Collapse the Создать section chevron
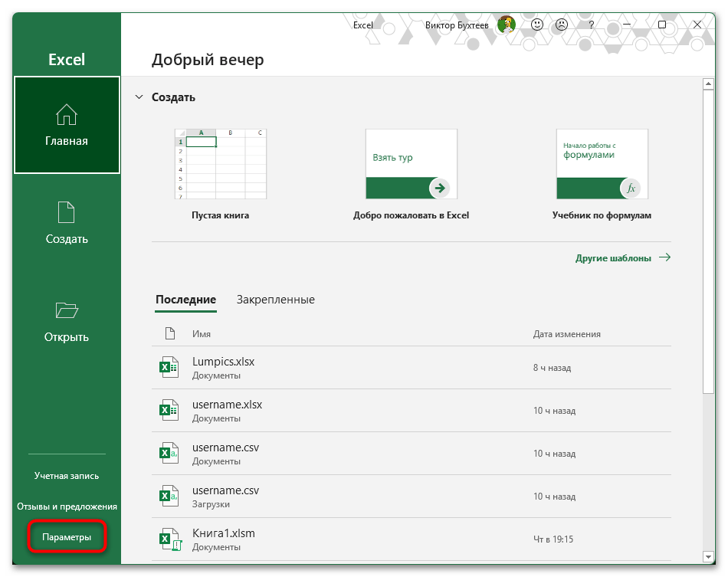728x577 pixels. [139, 97]
